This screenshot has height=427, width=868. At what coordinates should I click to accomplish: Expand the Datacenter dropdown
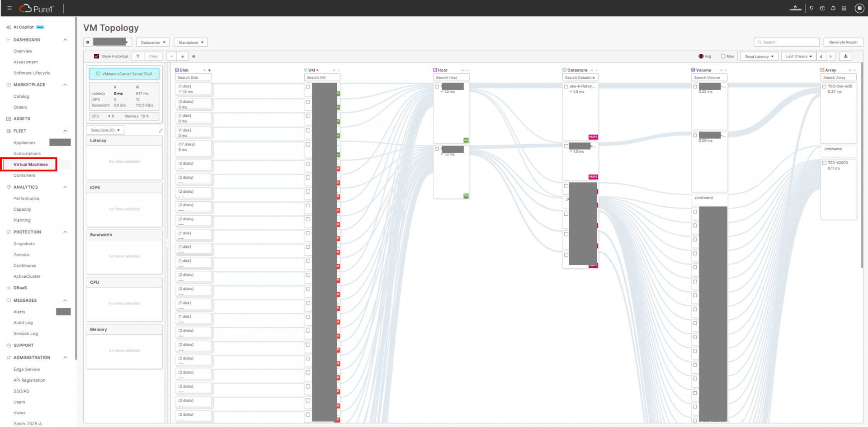[153, 43]
